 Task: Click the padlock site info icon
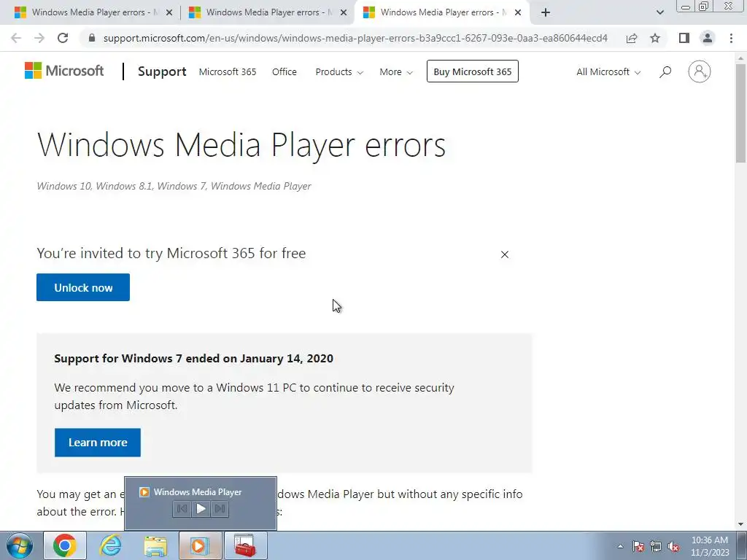[x=92, y=38]
